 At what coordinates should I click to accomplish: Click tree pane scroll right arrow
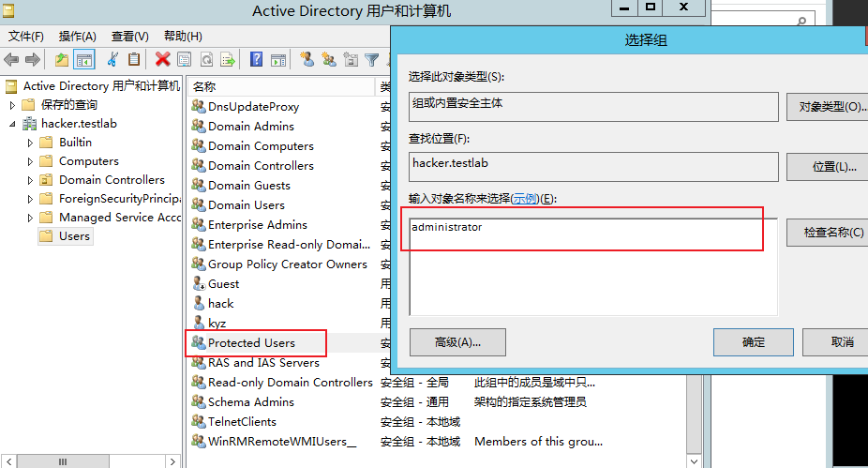172,461
